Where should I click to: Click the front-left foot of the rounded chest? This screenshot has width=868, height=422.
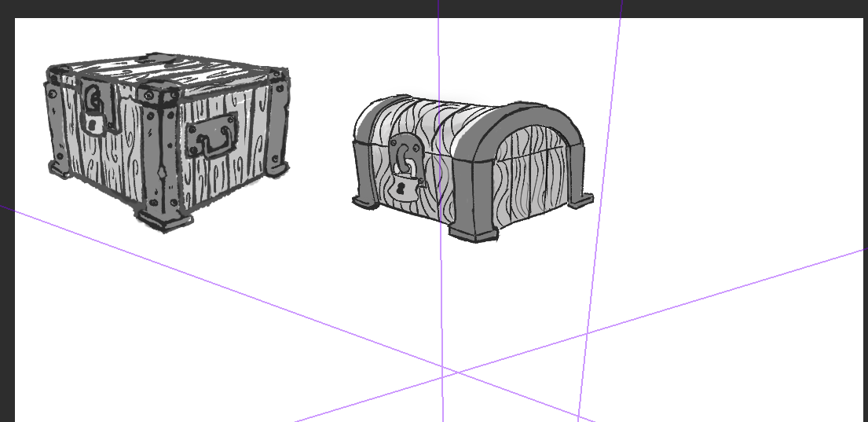(x=364, y=201)
